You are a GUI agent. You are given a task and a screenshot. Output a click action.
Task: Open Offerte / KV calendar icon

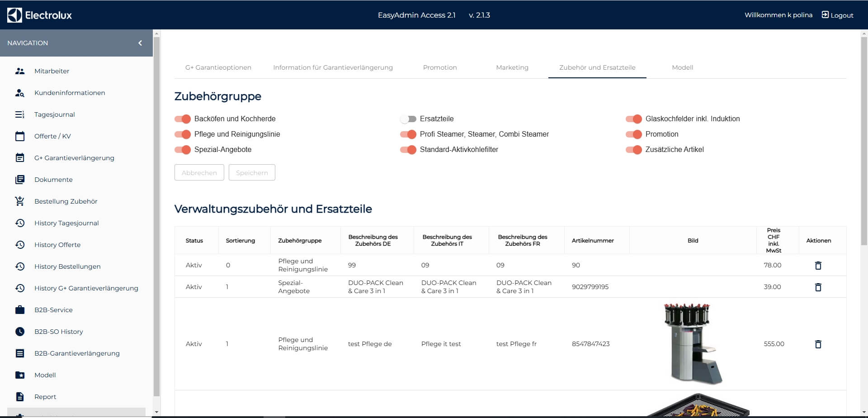pyautogui.click(x=20, y=136)
